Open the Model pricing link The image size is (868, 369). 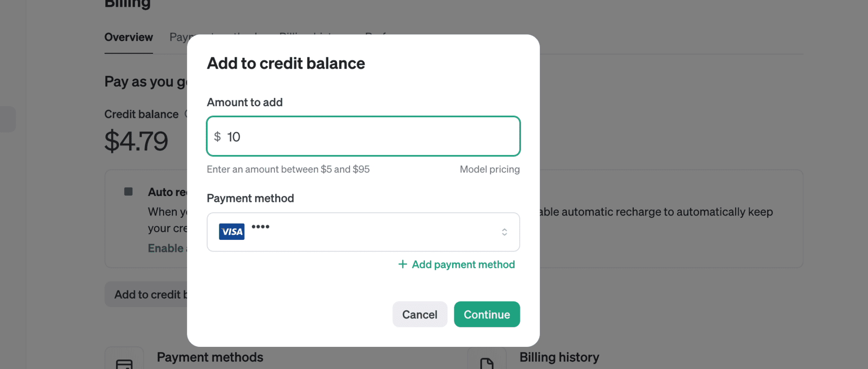[x=490, y=169]
